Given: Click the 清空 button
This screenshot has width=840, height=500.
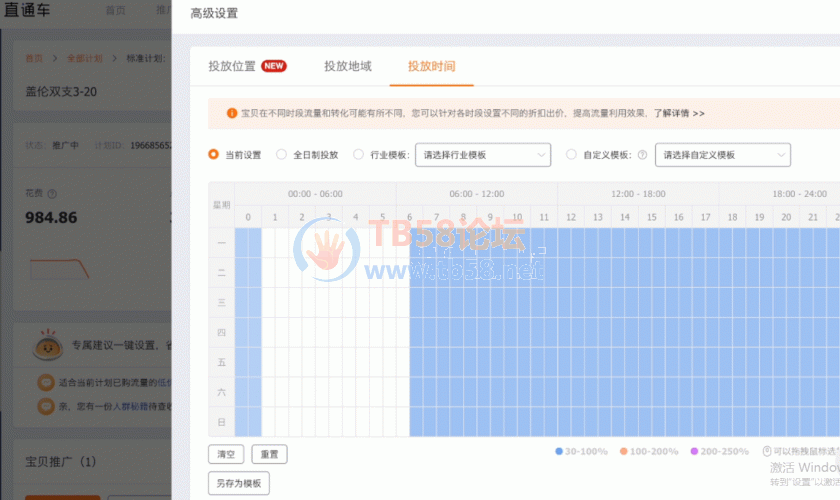Looking at the screenshot, I should tap(226, 454).
